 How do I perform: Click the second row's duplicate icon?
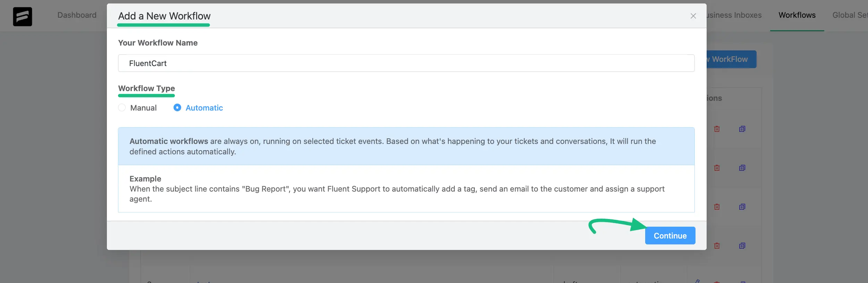tap(742, 168)
